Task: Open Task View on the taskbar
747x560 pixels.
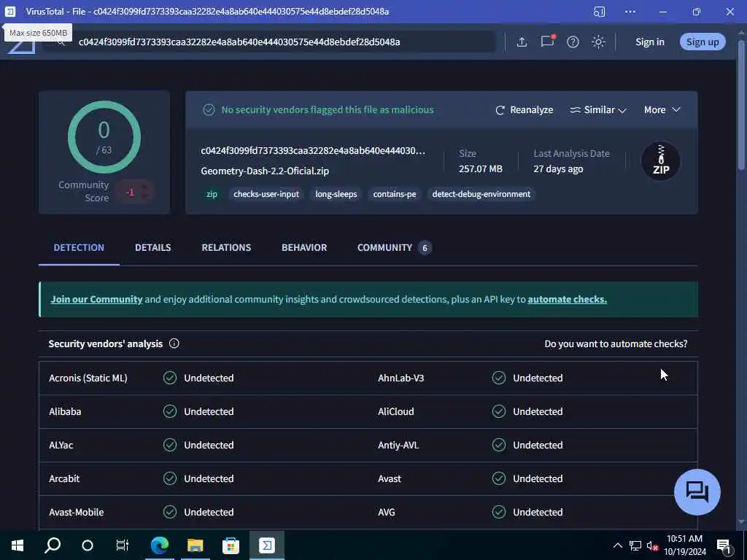Action: coord(123,545)
